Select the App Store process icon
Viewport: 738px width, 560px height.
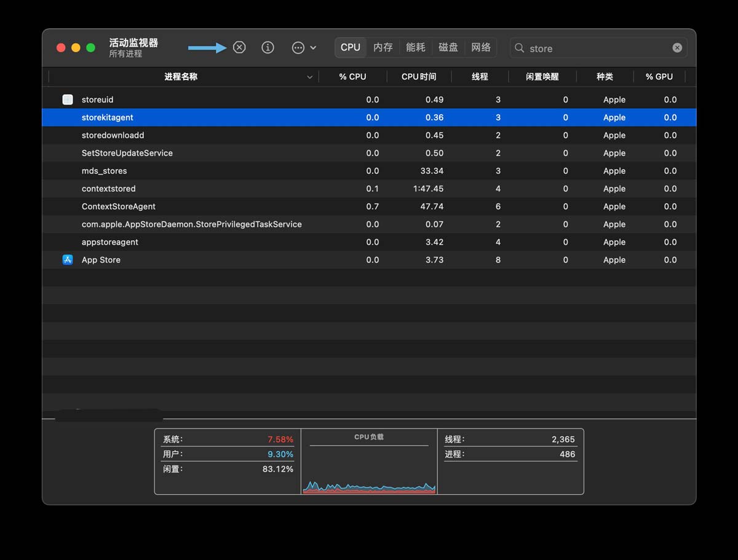(68, 260)
